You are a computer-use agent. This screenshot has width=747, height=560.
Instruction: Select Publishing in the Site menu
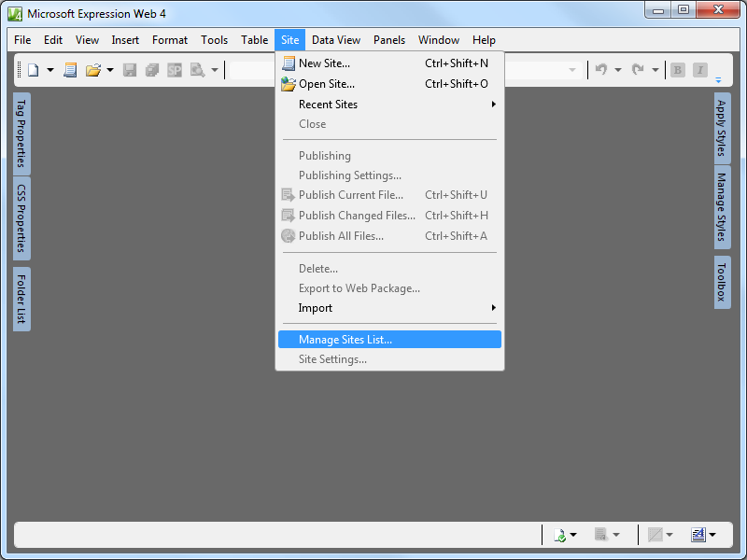click(389, 156)
